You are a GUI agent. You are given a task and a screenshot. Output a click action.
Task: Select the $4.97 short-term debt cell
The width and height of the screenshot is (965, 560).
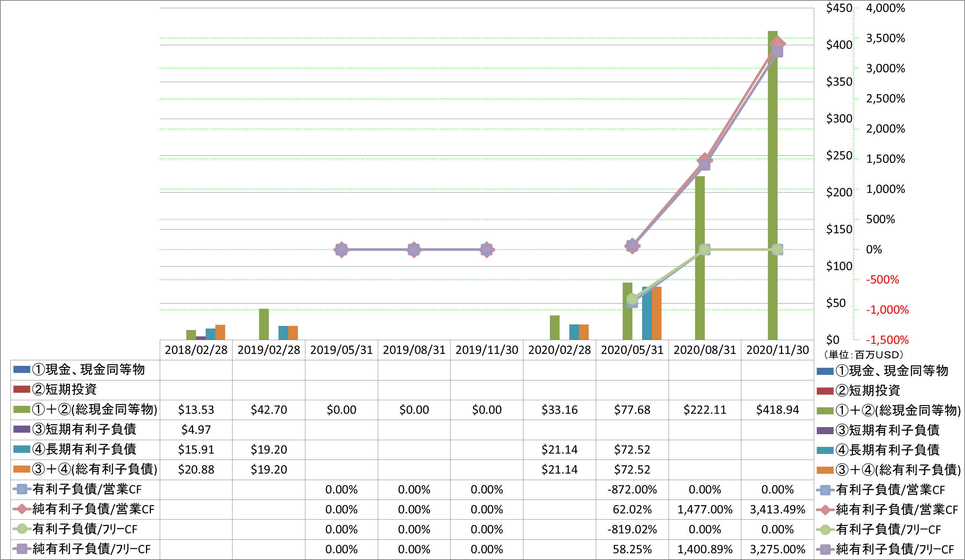click(196, 430)
